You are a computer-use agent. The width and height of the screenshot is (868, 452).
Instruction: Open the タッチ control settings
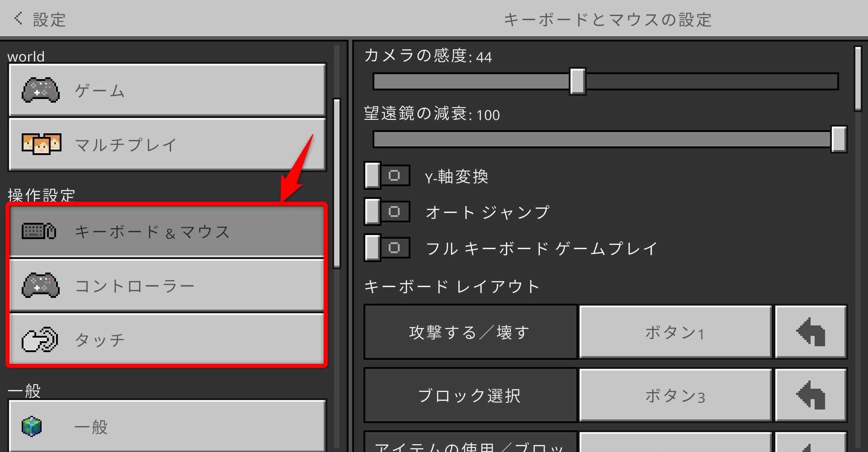(x=167, y=339)
